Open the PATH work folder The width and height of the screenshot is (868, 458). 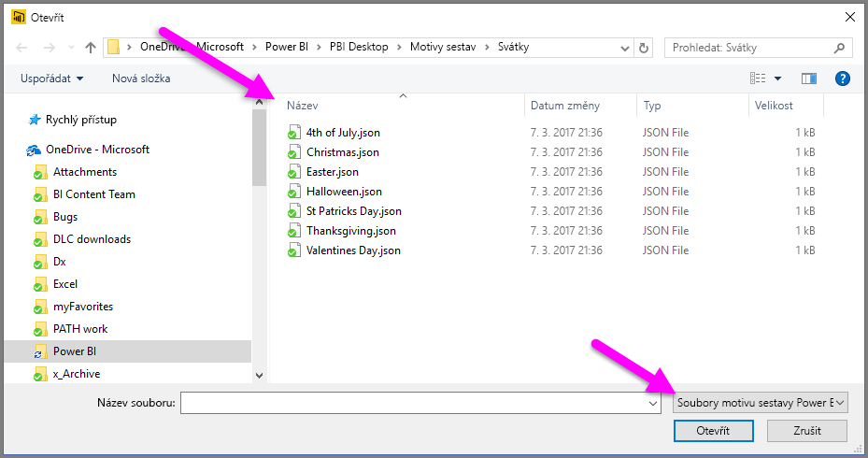[x=80, y=329]
